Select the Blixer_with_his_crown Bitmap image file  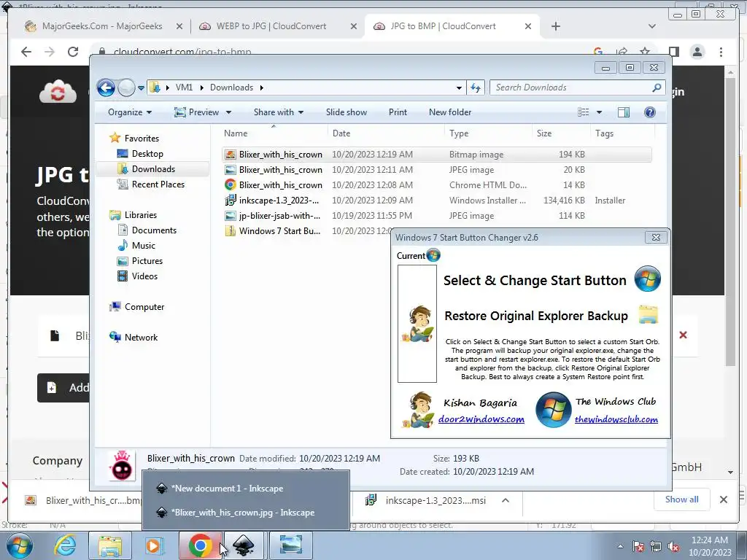pyautogui.click(x=436, y=155)
